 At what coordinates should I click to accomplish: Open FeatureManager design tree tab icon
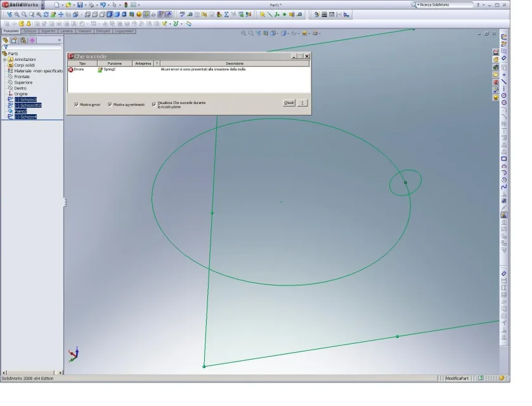[x=6, y=40]
